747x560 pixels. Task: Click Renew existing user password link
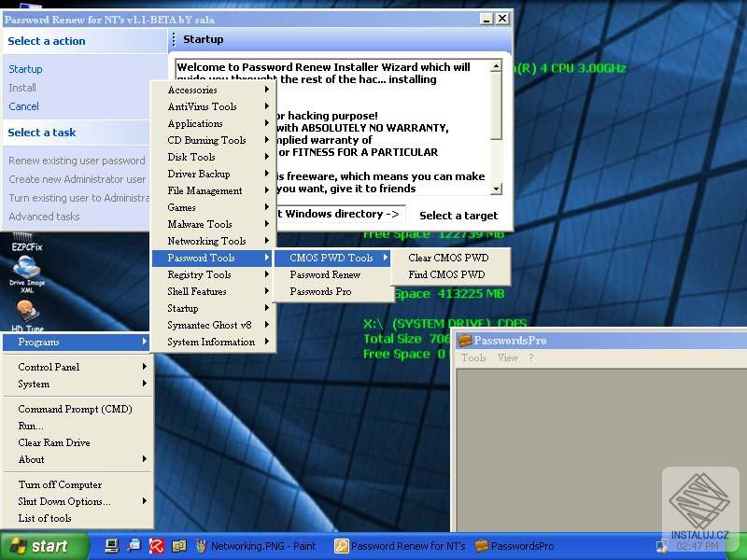[x=77, y=160]
